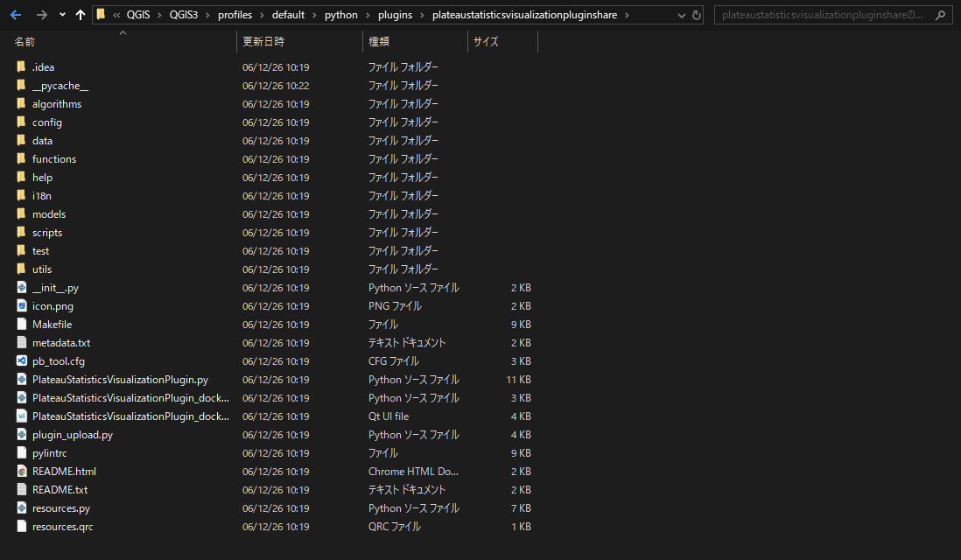Click the __init__.py Python file icon
This screenshot has height=560, width=961.
click(22, 288)
